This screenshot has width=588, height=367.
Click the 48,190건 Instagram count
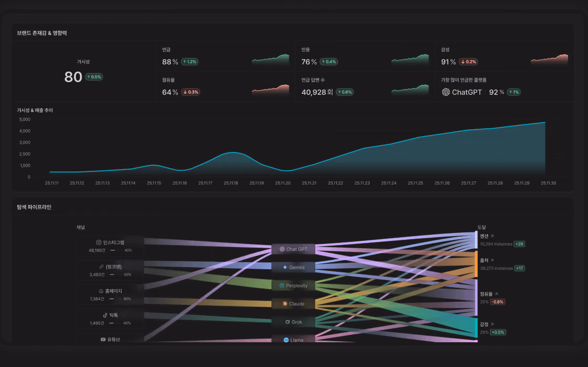coord(97,250)
